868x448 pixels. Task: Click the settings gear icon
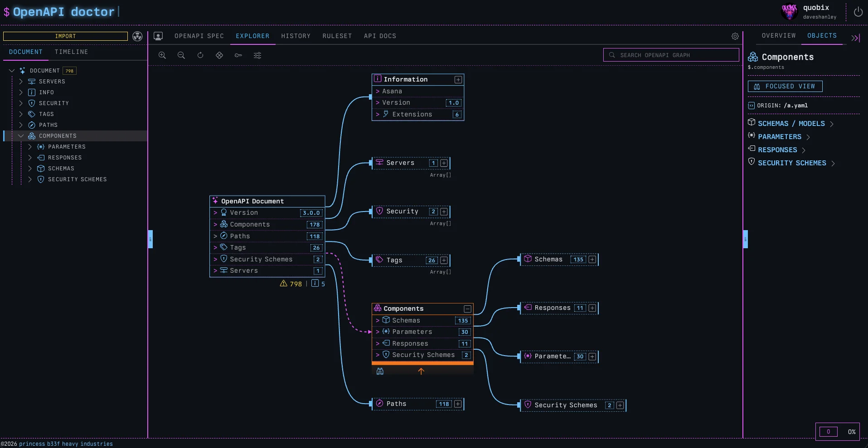coord(735,36)
